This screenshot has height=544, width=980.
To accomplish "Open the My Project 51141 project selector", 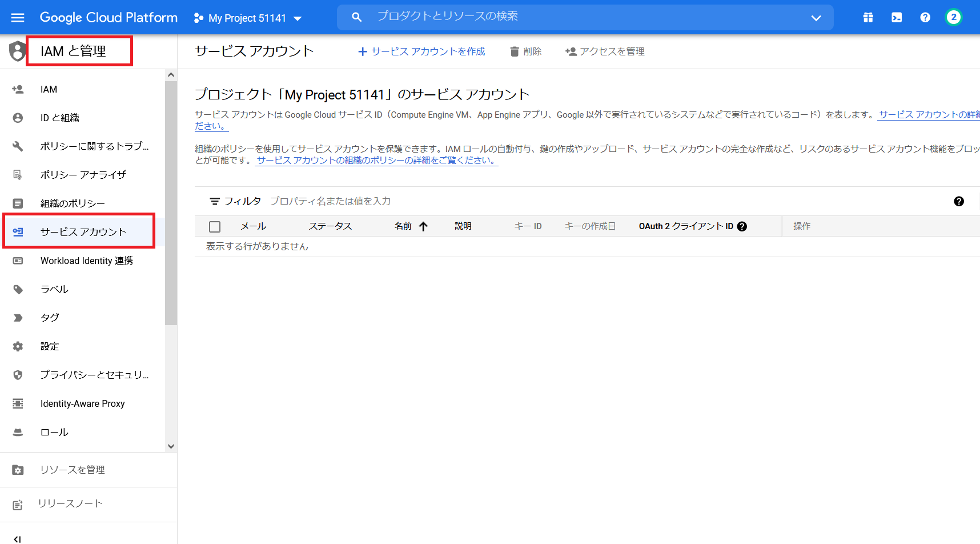I will tap(247, 18).
